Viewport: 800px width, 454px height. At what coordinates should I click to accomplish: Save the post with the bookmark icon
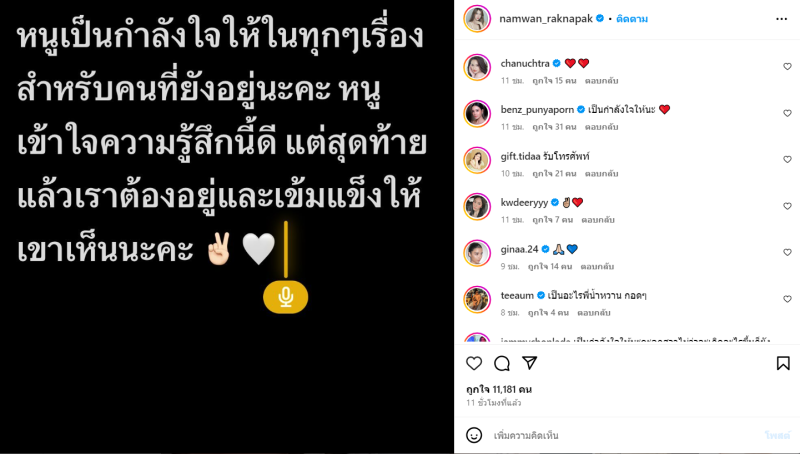783,363
